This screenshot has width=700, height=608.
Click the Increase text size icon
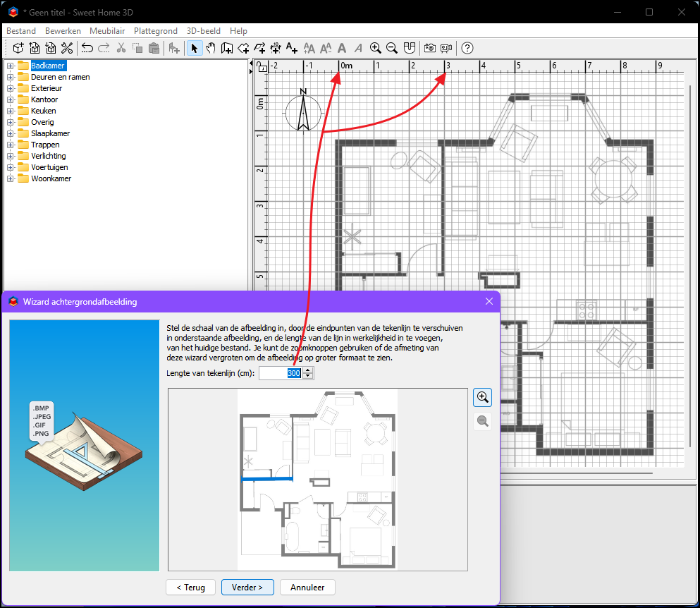309,48
